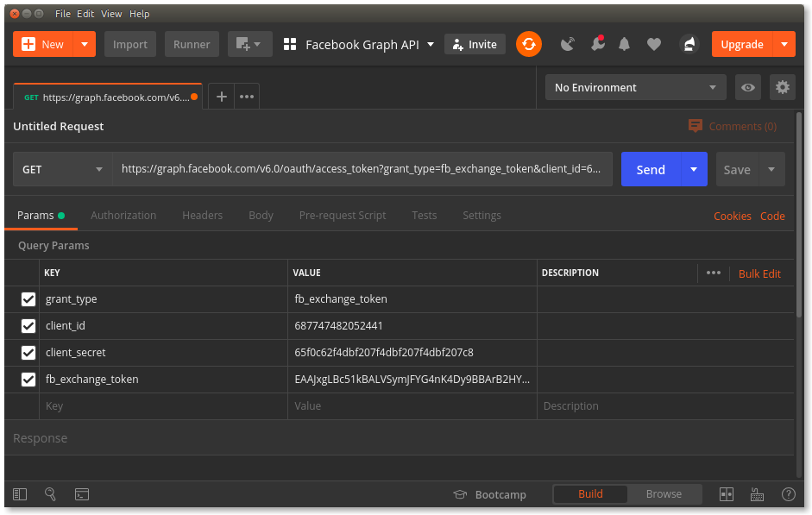This screenshot has height=515, width=812.
Task: Click the Runner button
Action: [x=192, y=44]
